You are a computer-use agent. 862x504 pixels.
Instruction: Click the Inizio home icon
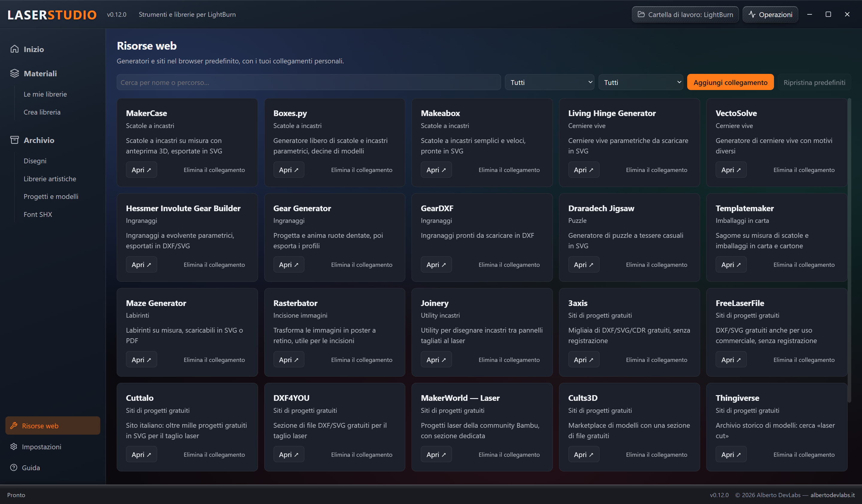[14, 49]
